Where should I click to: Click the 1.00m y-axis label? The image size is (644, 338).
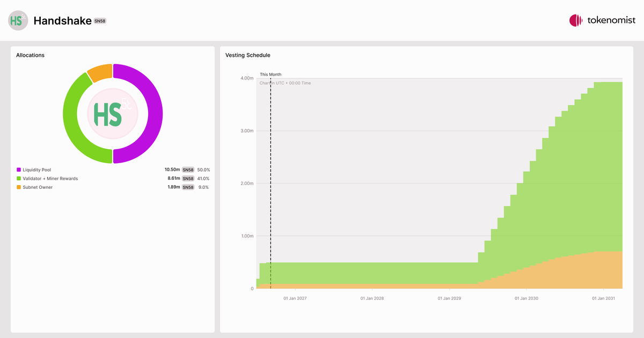(x=247, y=236)
